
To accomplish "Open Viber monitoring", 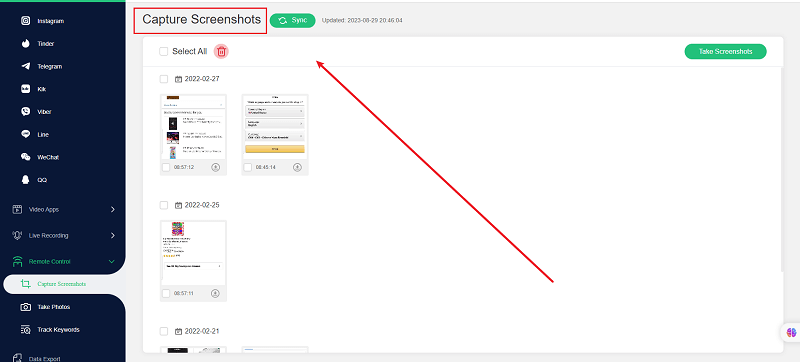I will [x=36, y=112].
